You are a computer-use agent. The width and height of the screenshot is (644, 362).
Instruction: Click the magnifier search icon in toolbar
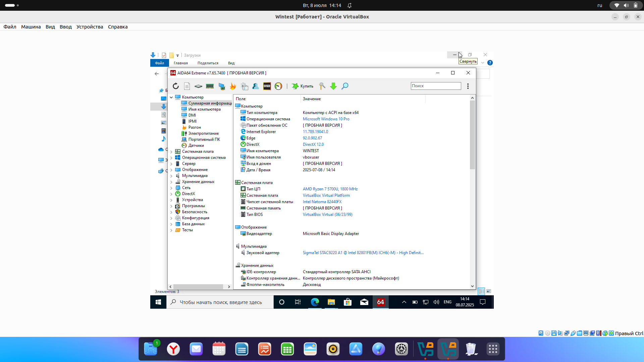345,86
